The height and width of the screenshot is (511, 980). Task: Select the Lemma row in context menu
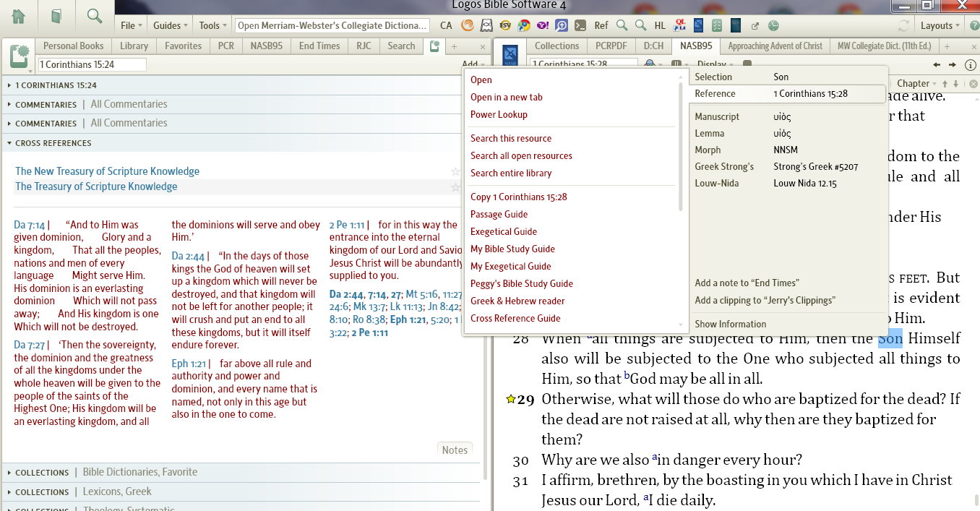pyautogui.click(x=788, y=133)
